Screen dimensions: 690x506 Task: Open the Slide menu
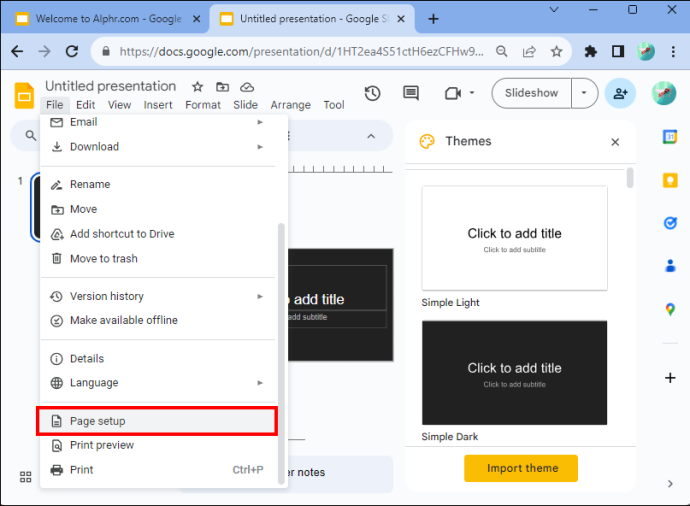[245, 105]
